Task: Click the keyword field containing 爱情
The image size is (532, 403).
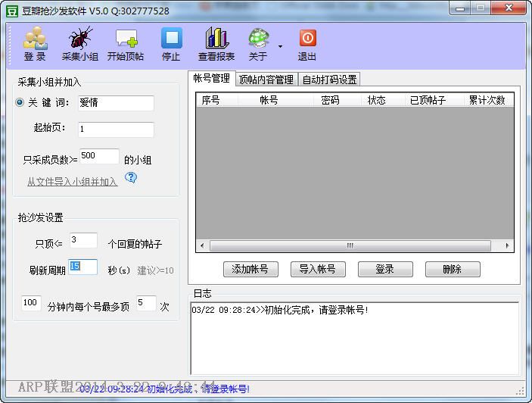Action: click(116, 103)
